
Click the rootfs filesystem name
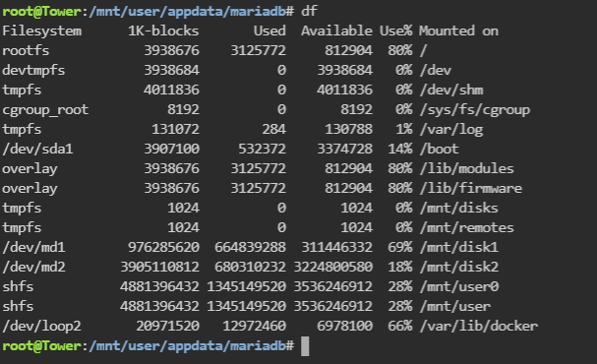click(x=26, y=50)
